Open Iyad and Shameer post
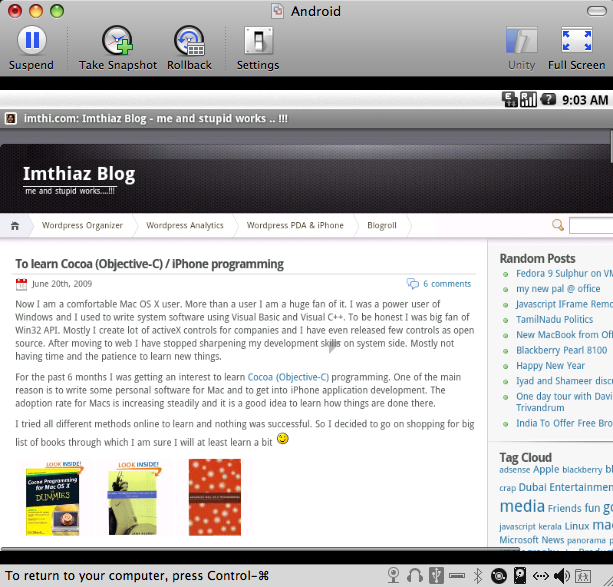This screenshot has width=613, height=587. pyautogui.click(x=564, y=381)
